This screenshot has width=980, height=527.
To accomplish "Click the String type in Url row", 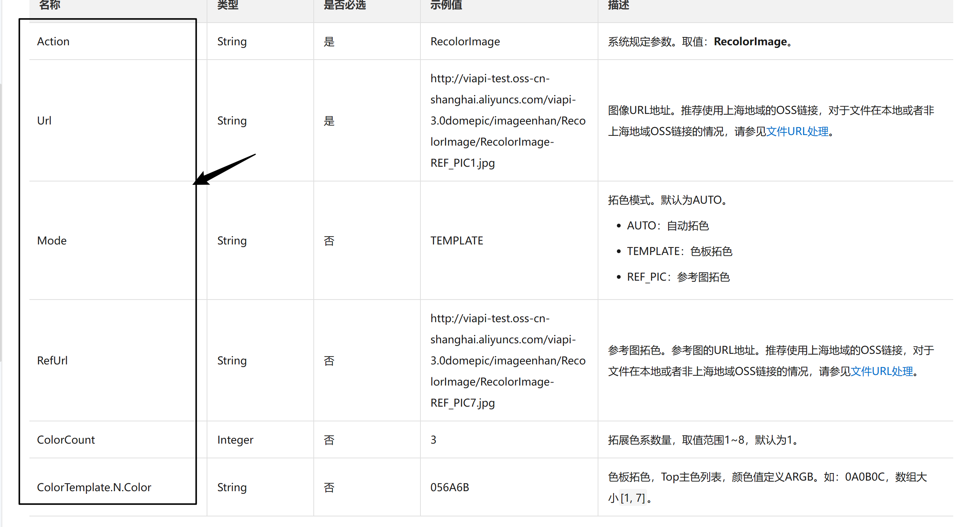I will coord(232,121).
